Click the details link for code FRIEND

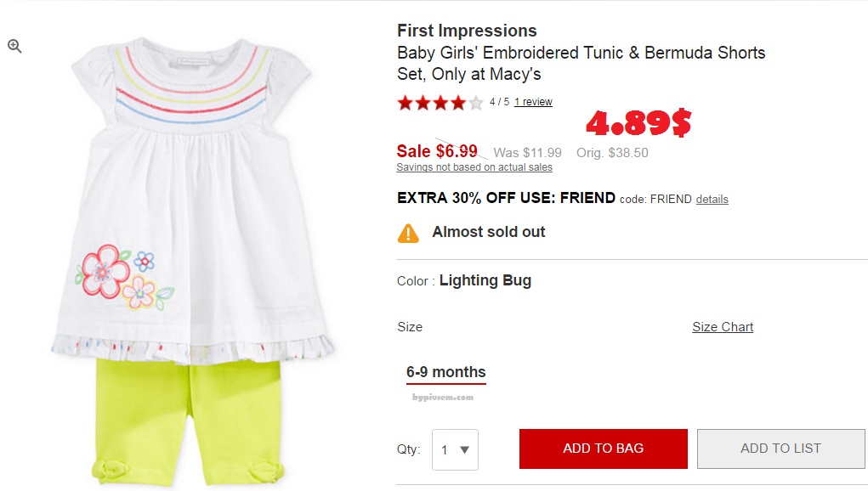pos(712,200)
